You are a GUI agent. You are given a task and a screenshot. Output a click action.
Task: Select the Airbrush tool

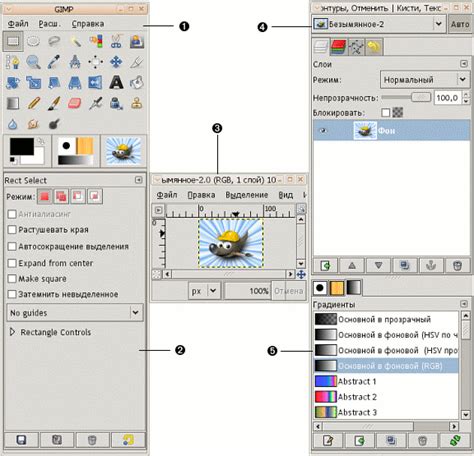[x=96, y=103]
